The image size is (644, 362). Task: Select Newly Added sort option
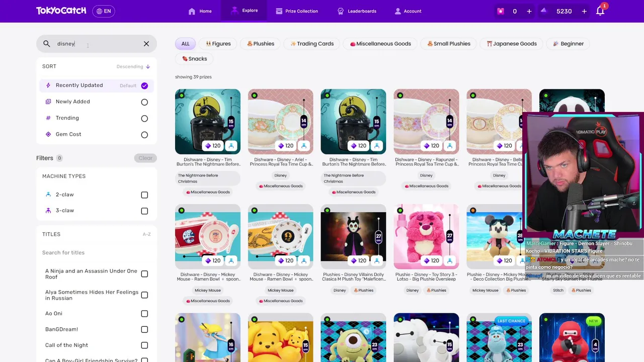[96, 102]
